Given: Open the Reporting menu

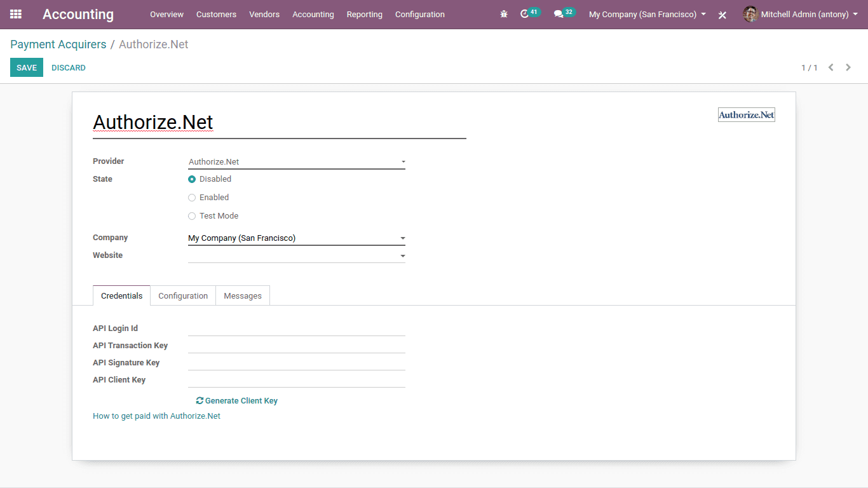Looking at the screenshot, I should pos(365,14).
